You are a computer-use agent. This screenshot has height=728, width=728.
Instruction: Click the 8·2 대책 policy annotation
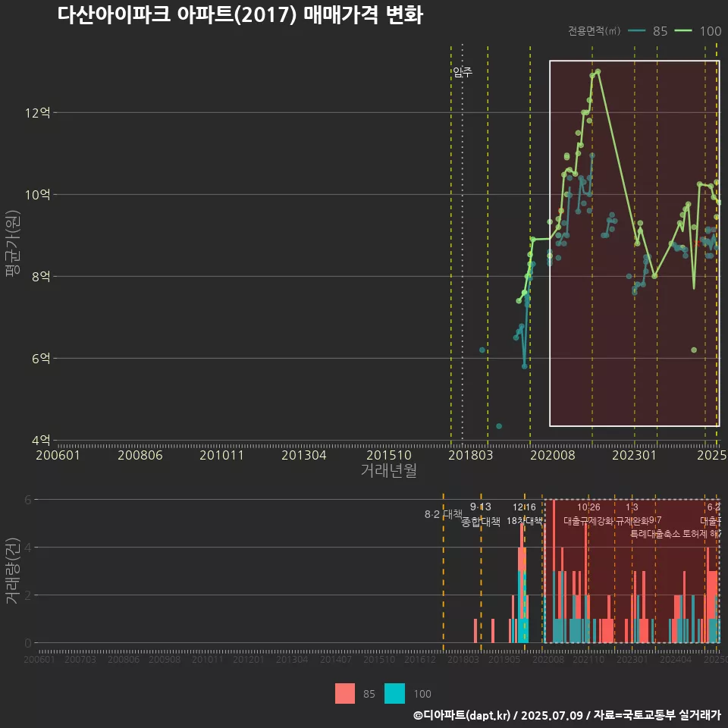point(444,514)
